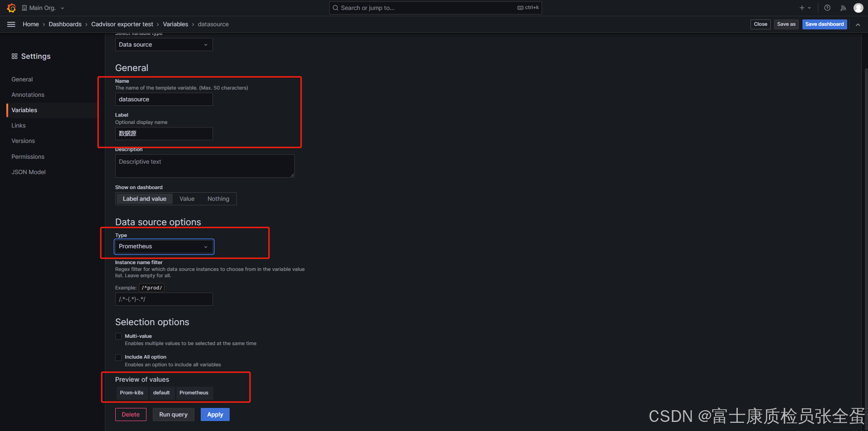Open the help question-mark icon
The height and width of the screenshot is (431, 868).
827,8
